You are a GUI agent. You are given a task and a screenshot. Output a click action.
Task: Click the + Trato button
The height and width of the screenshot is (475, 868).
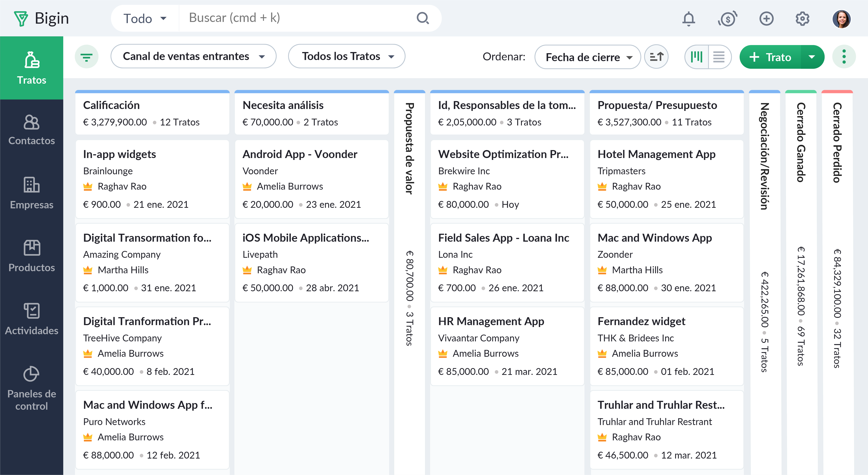click(x=770, y=57)
